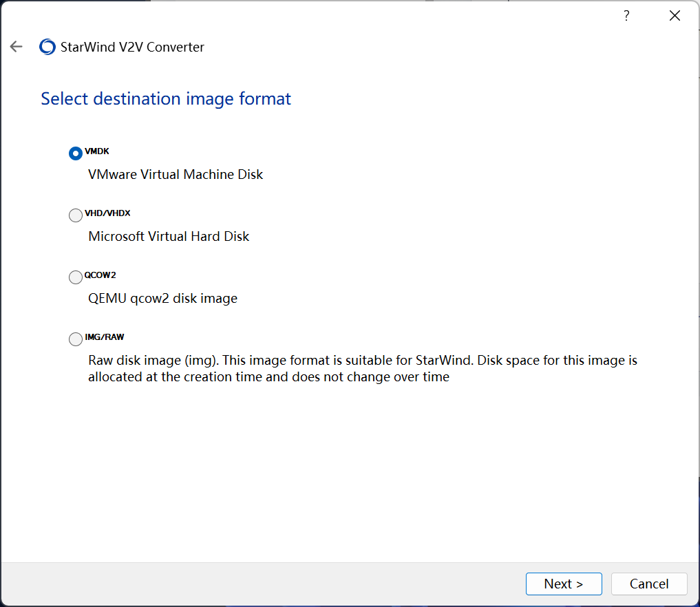Click the bold VHD/VHDX label text
Image resolution: width=700 pixels, height=607 pixels.
pyautogui.click(x=107, y=213)
